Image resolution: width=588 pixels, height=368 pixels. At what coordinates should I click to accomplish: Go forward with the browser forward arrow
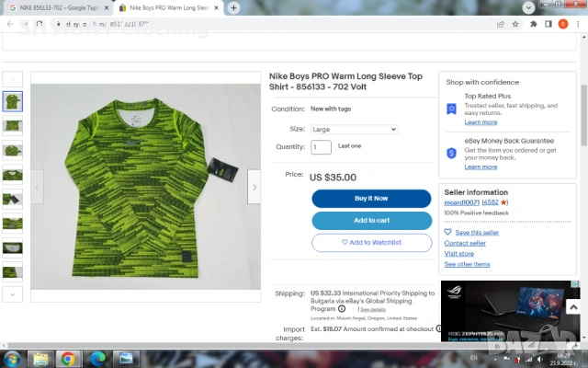click(25, 24)
